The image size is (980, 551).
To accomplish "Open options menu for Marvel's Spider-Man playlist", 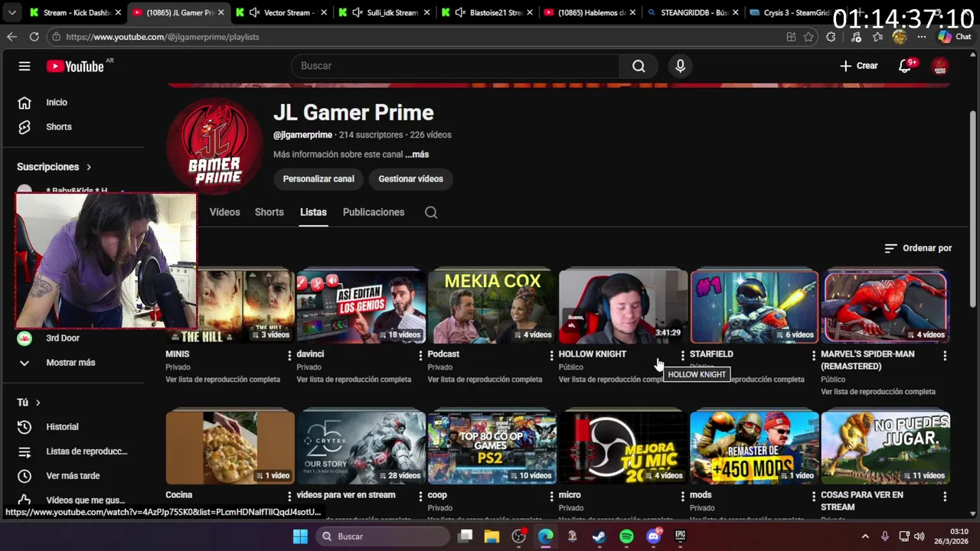I will pos(945,355).
